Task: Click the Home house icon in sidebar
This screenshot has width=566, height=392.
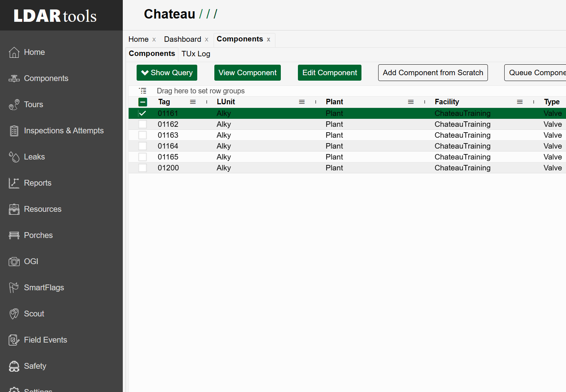Action: 14,52
